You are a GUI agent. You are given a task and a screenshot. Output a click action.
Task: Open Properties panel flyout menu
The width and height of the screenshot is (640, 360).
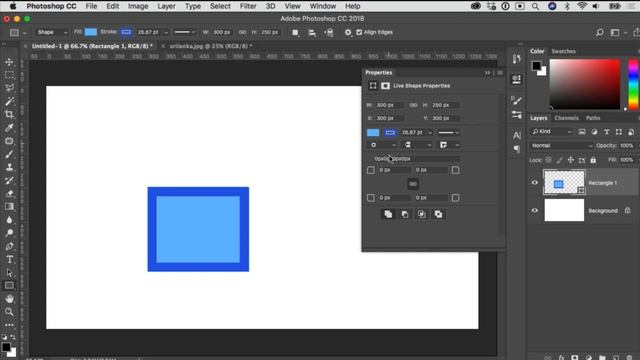click(x=500, y=73)
